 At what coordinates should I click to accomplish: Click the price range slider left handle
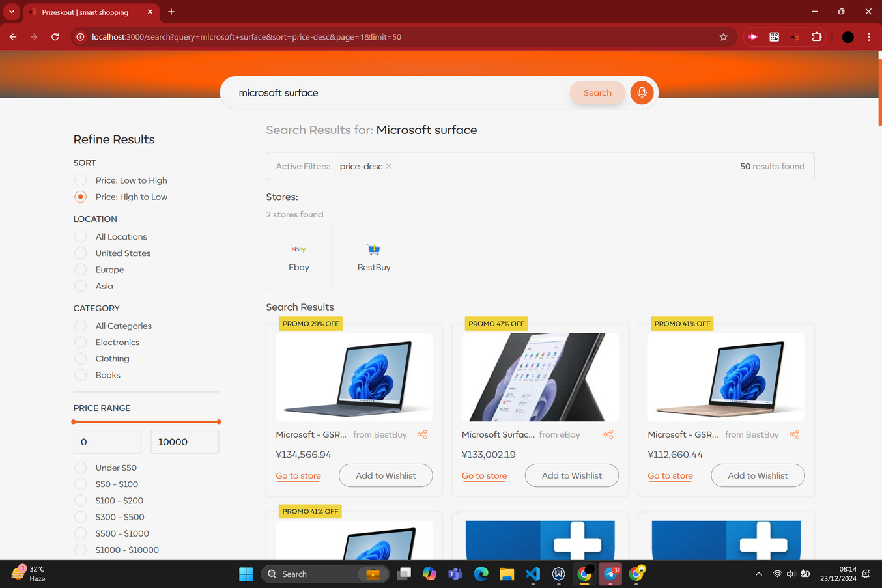[x=74, y=422]
